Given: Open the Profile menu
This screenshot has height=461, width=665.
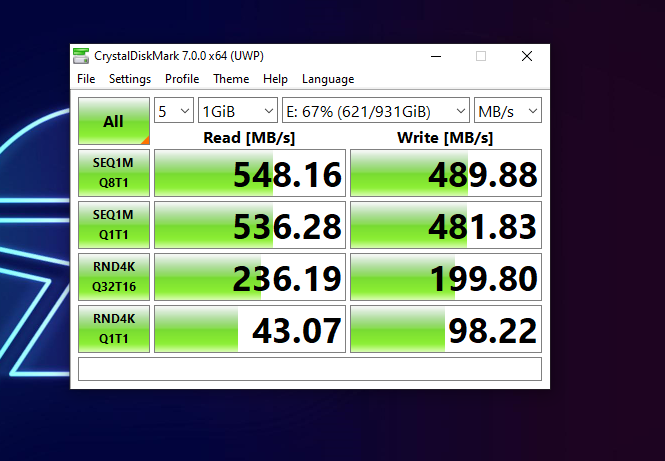Looking at the screenshot, I should click(x=182, y=79).
